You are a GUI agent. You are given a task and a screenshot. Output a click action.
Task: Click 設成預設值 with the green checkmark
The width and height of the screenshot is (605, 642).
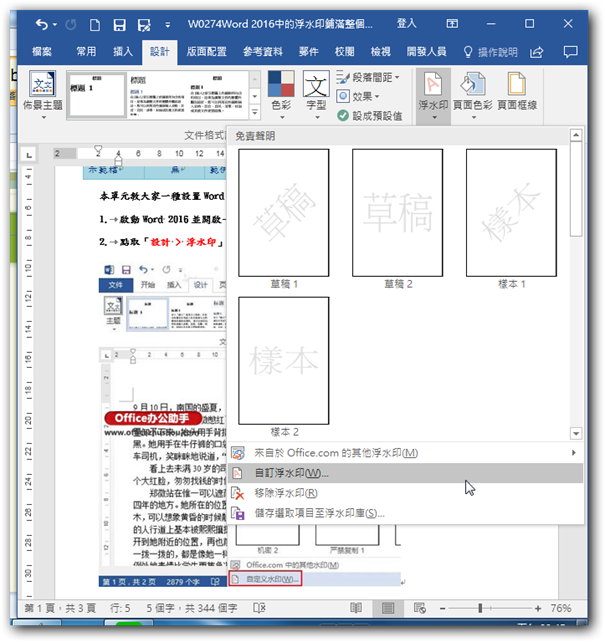[x=370, y=116]
